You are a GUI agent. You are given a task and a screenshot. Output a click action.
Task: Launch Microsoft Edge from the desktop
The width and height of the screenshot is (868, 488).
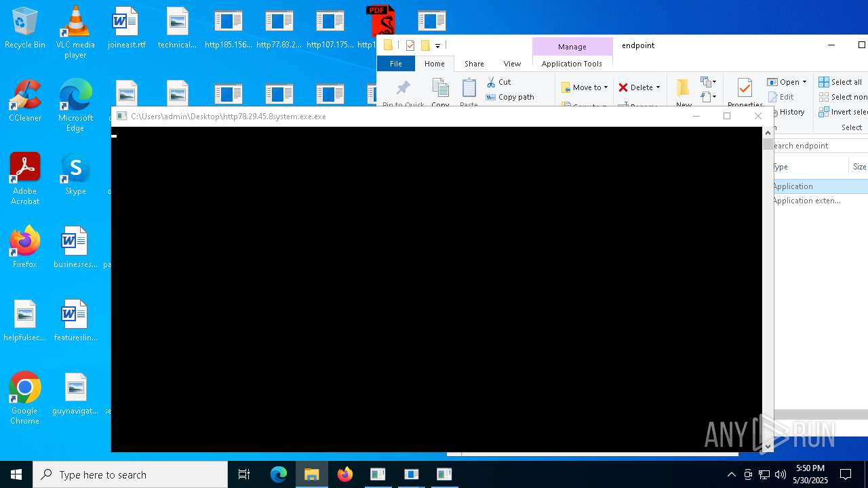75,106
